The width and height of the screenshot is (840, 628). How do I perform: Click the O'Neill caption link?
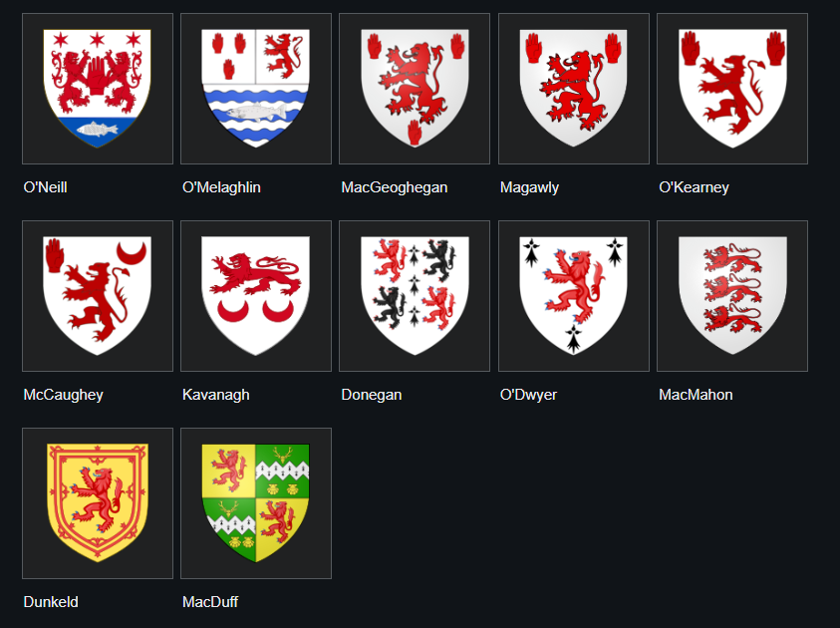(x=46, y=187)
